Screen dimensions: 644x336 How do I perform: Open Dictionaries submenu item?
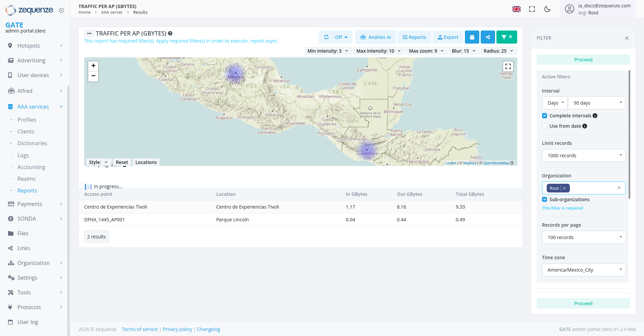(x=32, y=143)
